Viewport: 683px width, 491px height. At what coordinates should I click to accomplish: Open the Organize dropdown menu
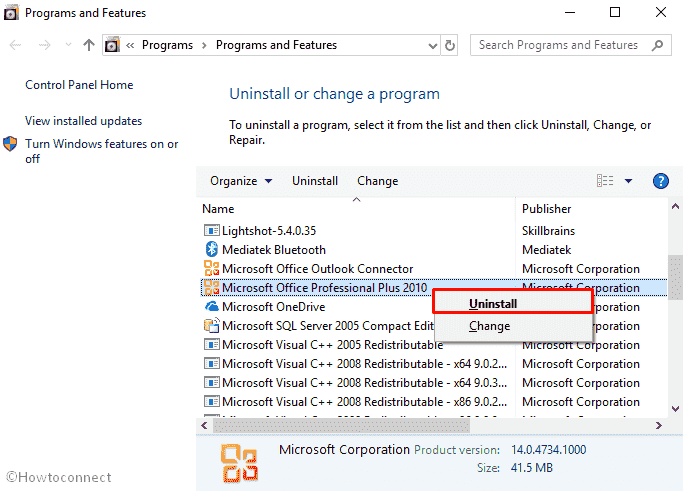point(241,181)
